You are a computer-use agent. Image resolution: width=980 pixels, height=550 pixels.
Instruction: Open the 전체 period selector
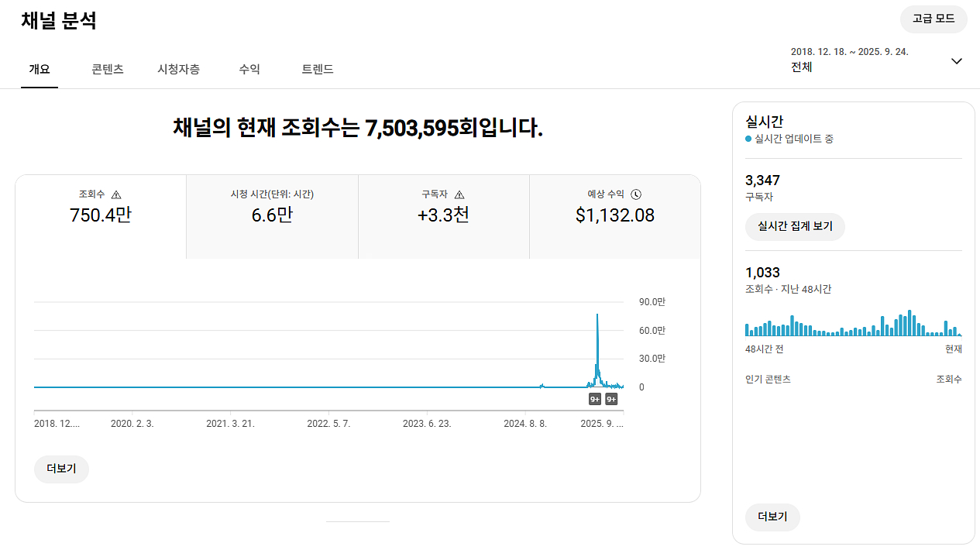[x=801, y=67]
